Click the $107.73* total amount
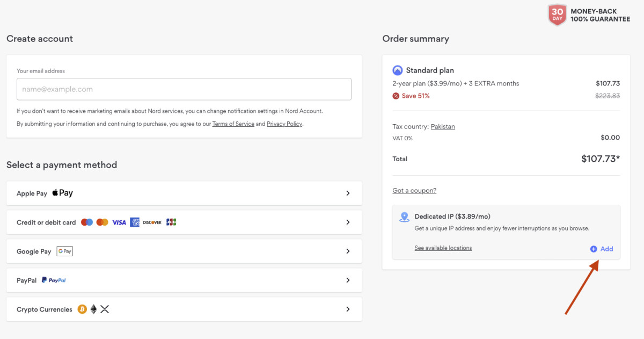 (x=601, y=158)
